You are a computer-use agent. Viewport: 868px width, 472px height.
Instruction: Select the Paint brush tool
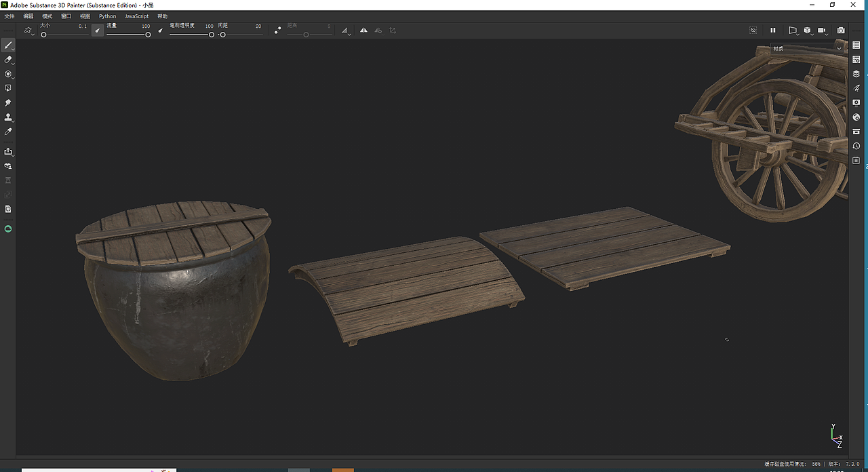(x=8, y=45)
